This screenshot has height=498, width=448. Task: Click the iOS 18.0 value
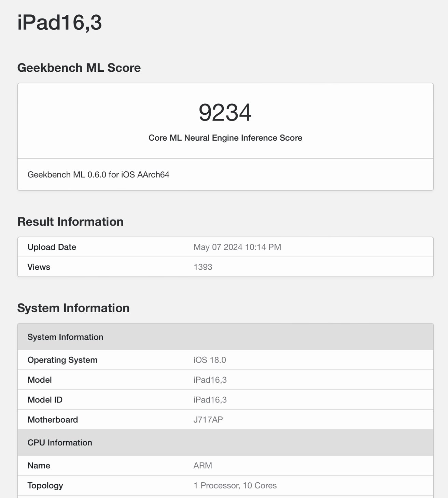209,360
